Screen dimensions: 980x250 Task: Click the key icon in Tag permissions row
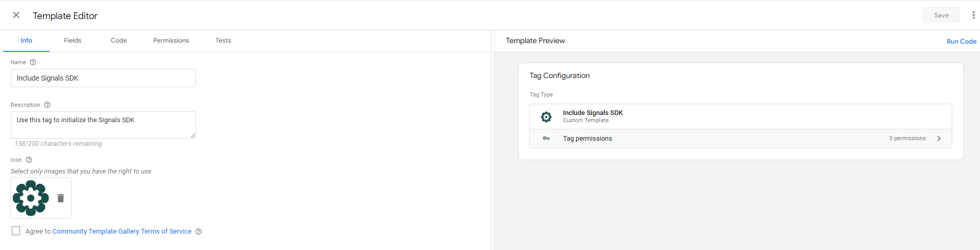546,139
